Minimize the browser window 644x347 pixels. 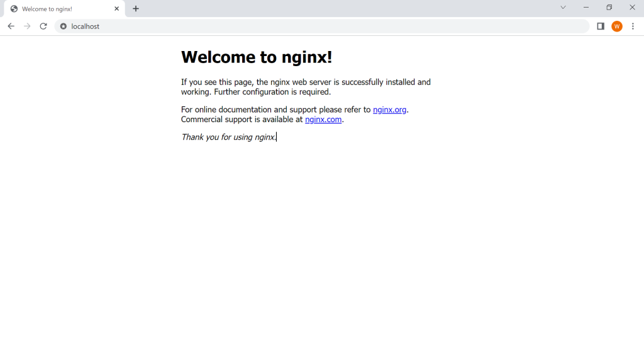(586, 8)
